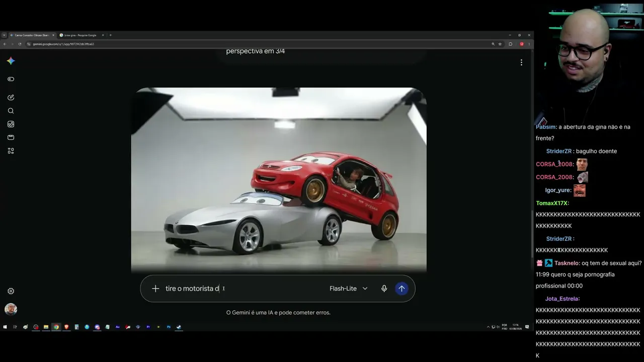Screen dimensions: 644x362
Task: Open the image gallery icon in sidebar
Action: click(11, 124)
